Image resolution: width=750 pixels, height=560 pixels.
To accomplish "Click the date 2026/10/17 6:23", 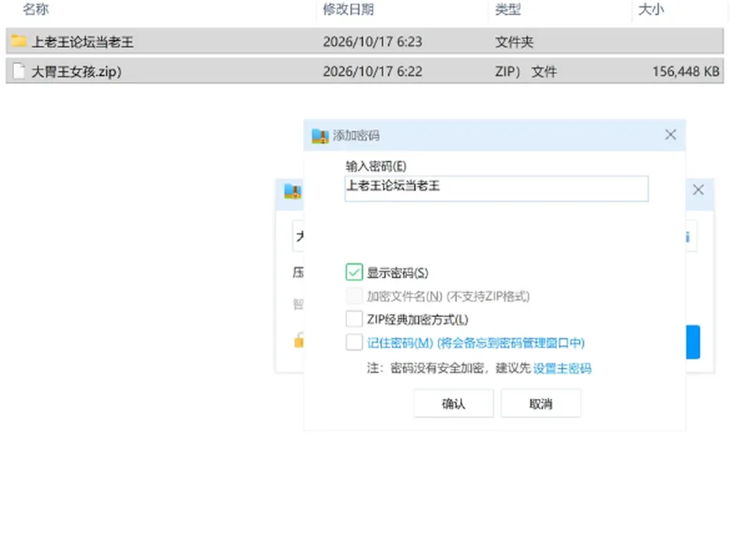I will [x=373, y=41].
